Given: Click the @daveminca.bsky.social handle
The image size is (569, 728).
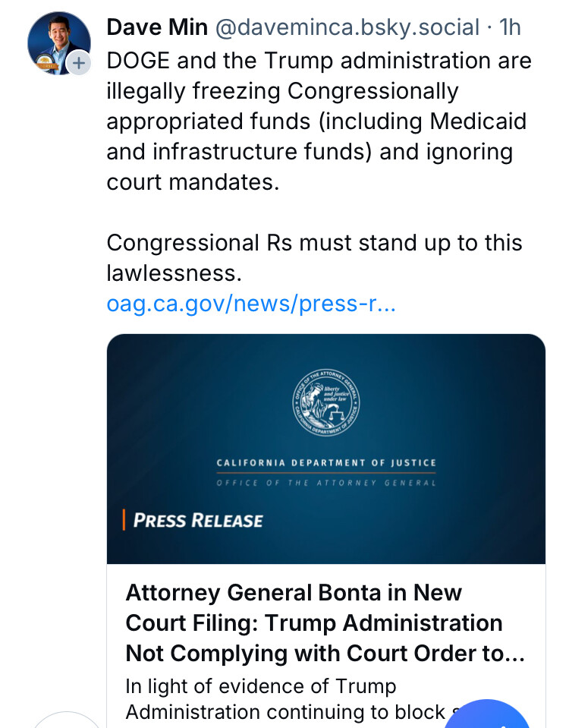Looking at the screenshot, I should coord(347,28).
